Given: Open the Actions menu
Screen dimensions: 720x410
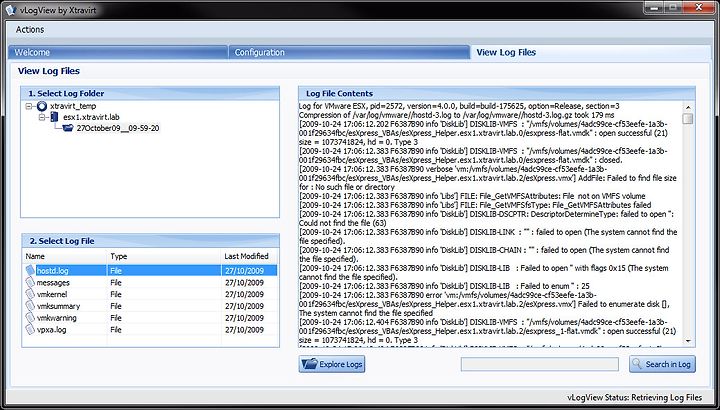Looking at the screenshot, I should pos(30,29).
